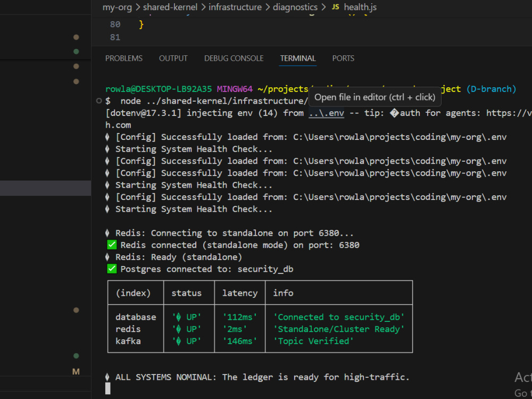Open the OUTPUT panel tab
This screenshot has height=399, width=532.
click(173, 59)
